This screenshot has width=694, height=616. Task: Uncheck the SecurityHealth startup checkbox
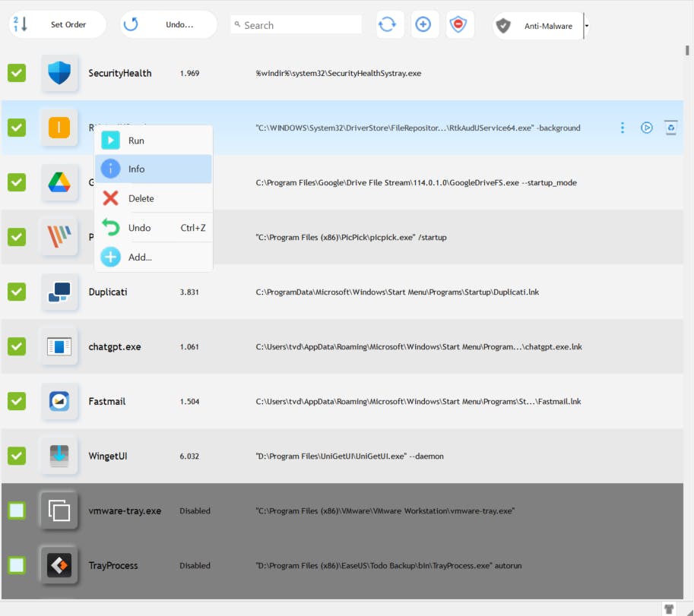pyautogui.click(x=17, y=73)
